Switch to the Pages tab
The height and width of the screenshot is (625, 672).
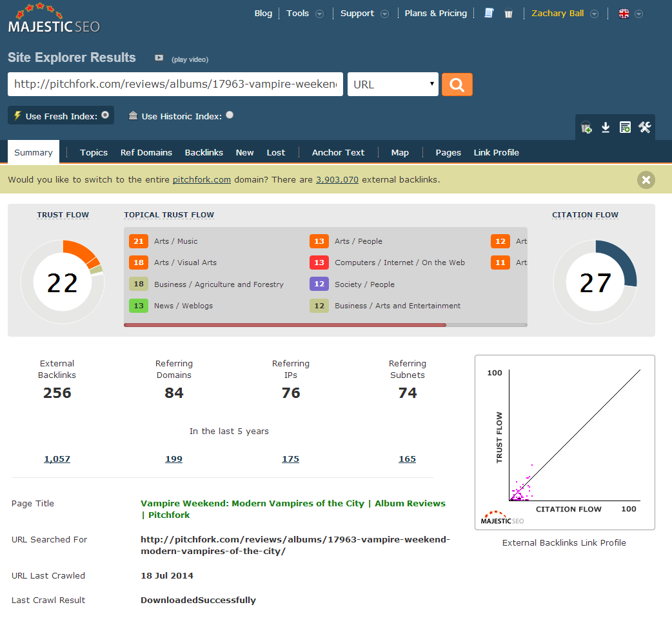click(x=448, y=153)
